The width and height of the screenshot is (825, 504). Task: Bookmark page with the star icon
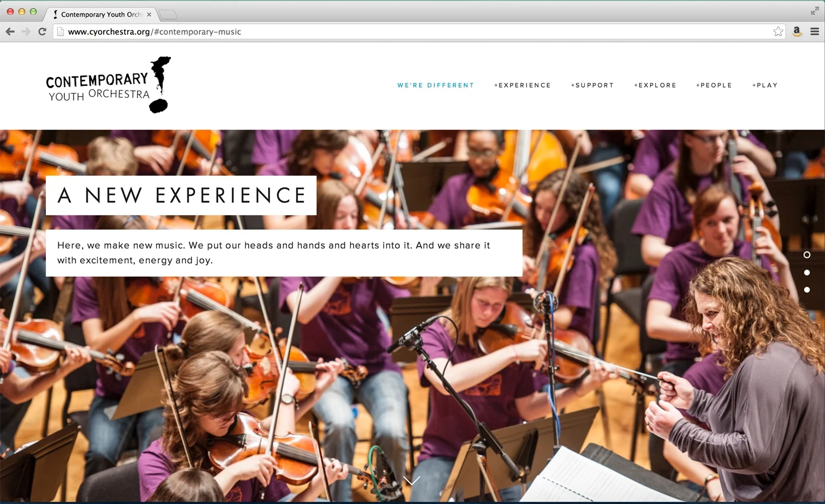point(778,31)
